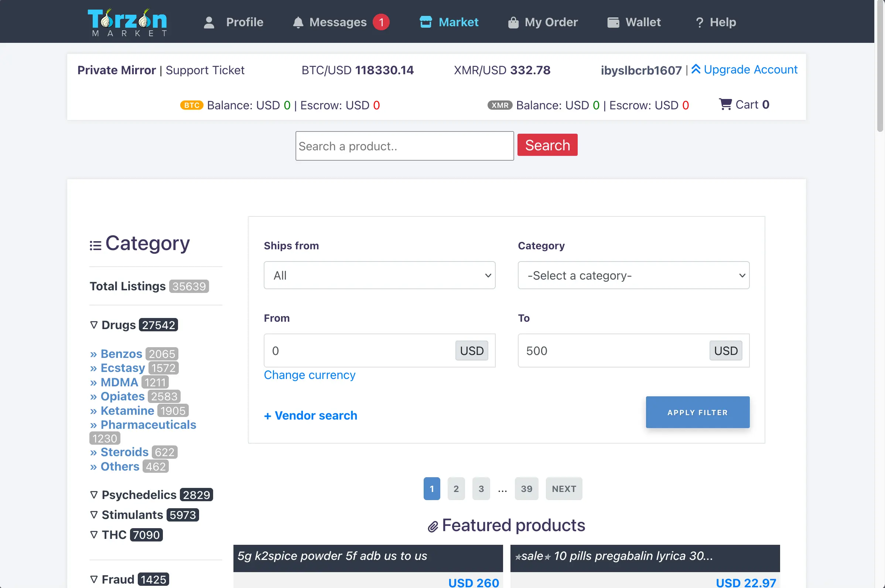Expand the + Vendor search link
This screenshot has width=885, height=588.
tap(311, 416)
